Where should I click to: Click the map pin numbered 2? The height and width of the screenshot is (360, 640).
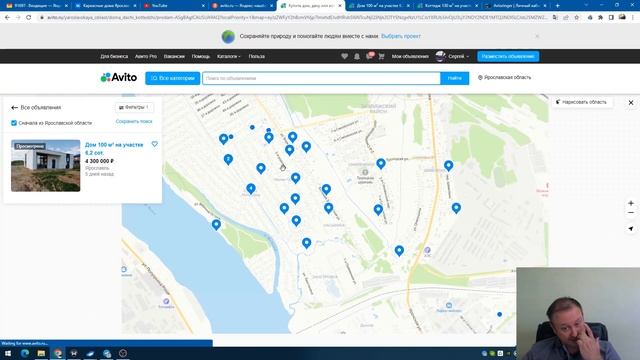point(228,159)
